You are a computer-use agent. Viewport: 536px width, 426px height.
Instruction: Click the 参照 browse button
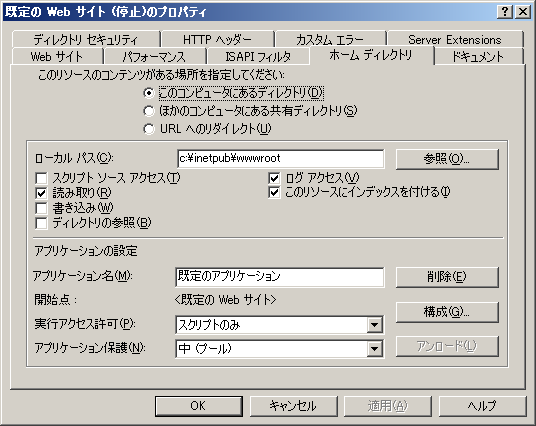(x=447, y=159)
